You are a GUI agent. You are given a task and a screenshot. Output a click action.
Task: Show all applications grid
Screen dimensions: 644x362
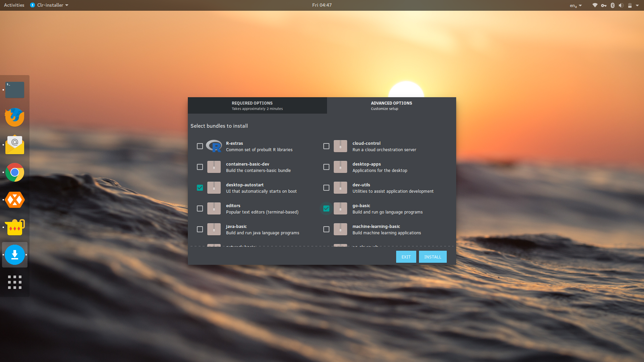coord(15,282)
